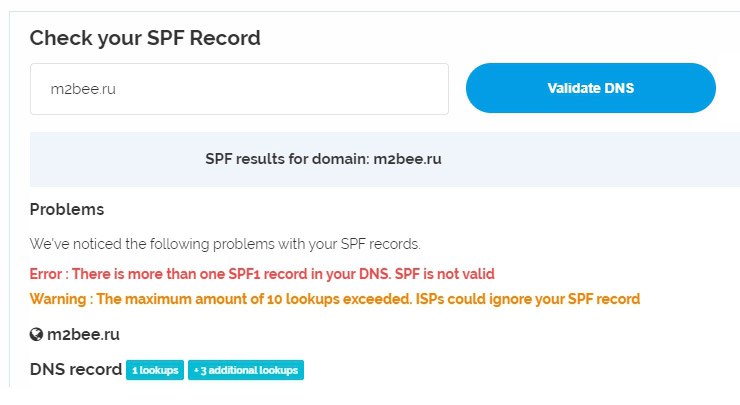The image size is (740, 405).
Task: Click the "1 lookups" badge
Action: point(154,370)
